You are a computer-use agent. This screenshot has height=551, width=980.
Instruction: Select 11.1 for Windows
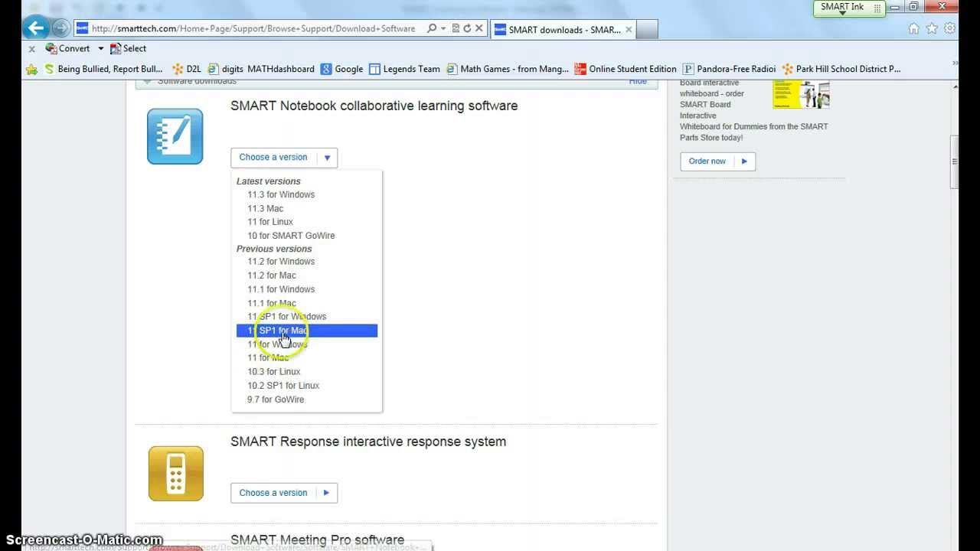point(281,289)
